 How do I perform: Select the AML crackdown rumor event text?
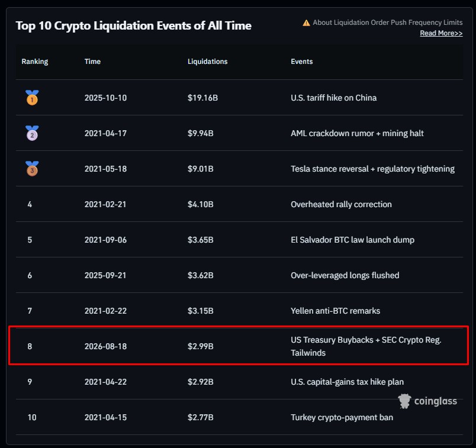coord(357,133)
